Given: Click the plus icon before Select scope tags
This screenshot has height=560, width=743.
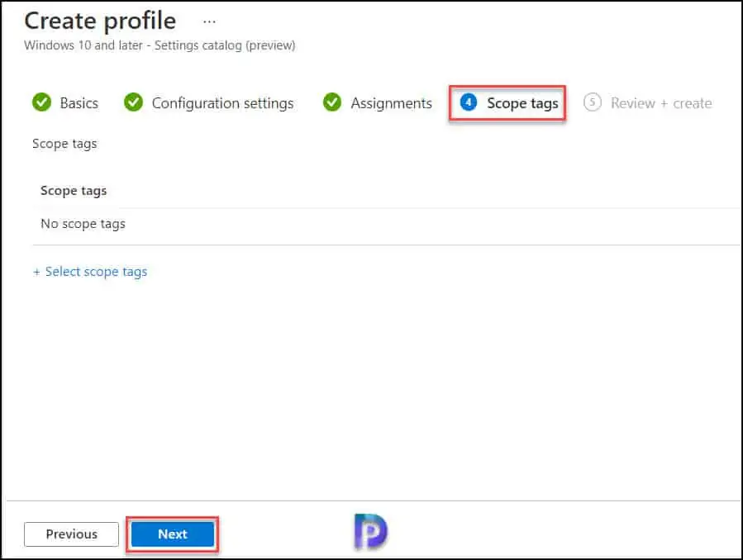Looking at the screenshot, I should [x=36, y=273].
